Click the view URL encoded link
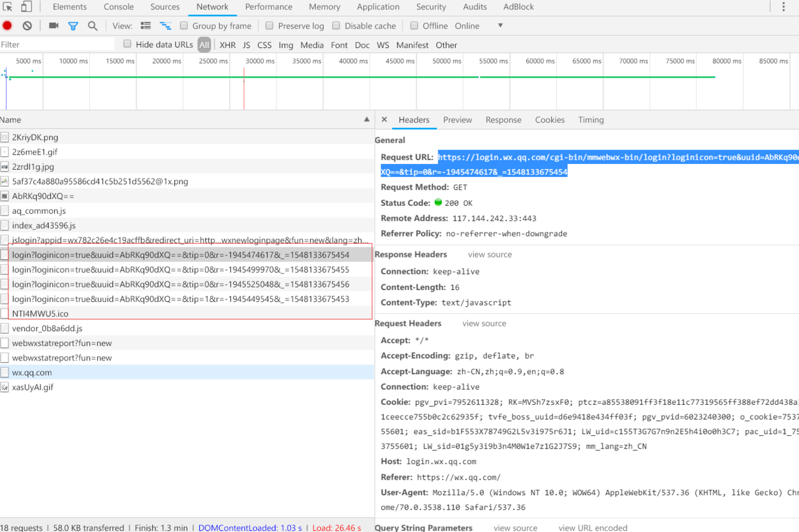 pos(593,528)
